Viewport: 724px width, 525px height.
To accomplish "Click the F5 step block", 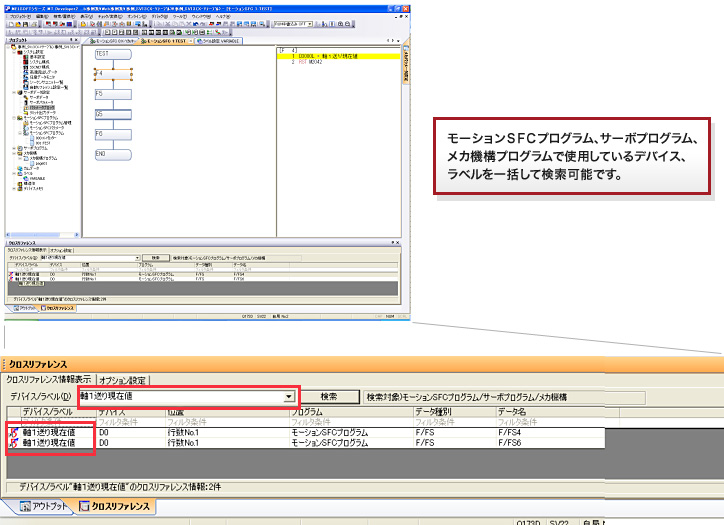I will pyautogui.click(x=113, y=93).
